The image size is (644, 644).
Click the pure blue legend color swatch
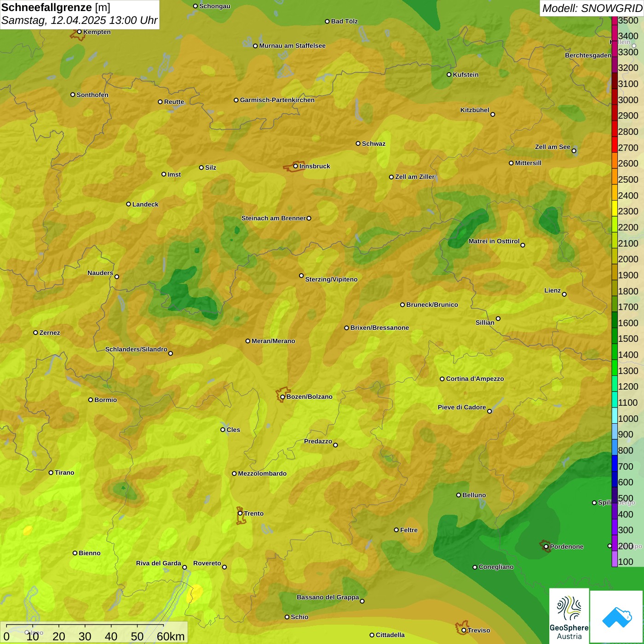615,463
